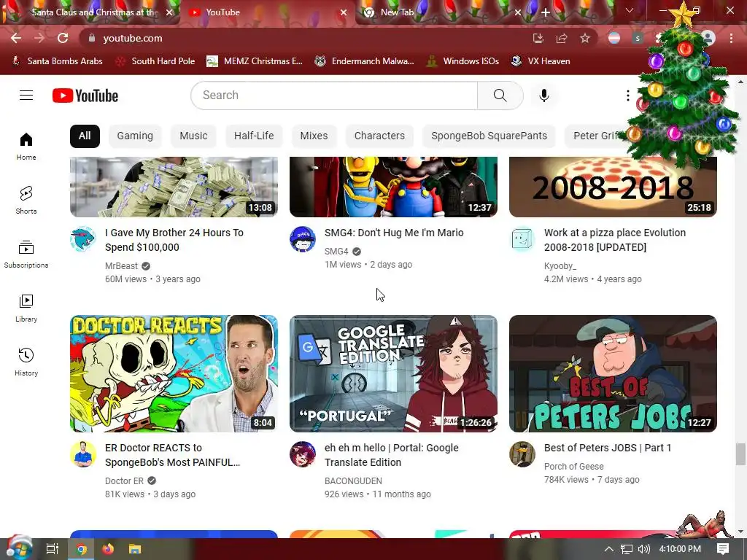This screenshot has width=747, height=560.
Task: Open the MrBeast channel avatar
Action: pyautogui.click(x=83, y=239)
